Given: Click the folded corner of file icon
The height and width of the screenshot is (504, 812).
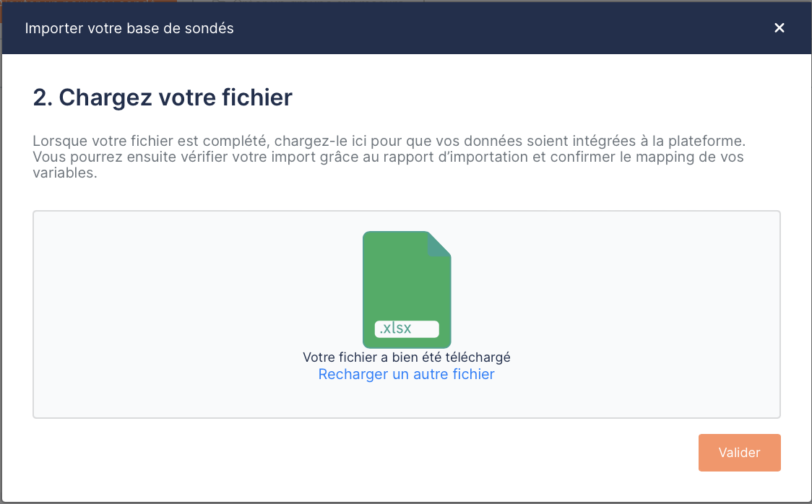Looking at the screenshot, I should 438,244.
